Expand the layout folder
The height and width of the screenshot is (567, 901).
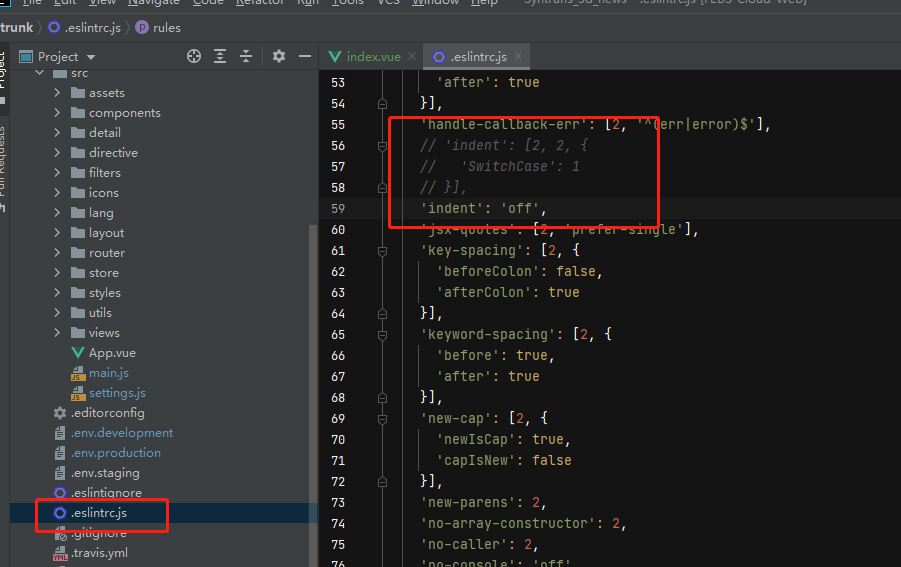pos(57,233)
